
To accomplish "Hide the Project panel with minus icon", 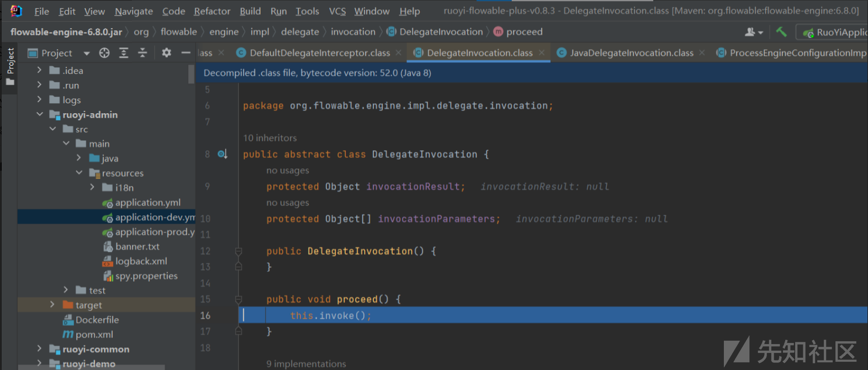I will point(186,53).
